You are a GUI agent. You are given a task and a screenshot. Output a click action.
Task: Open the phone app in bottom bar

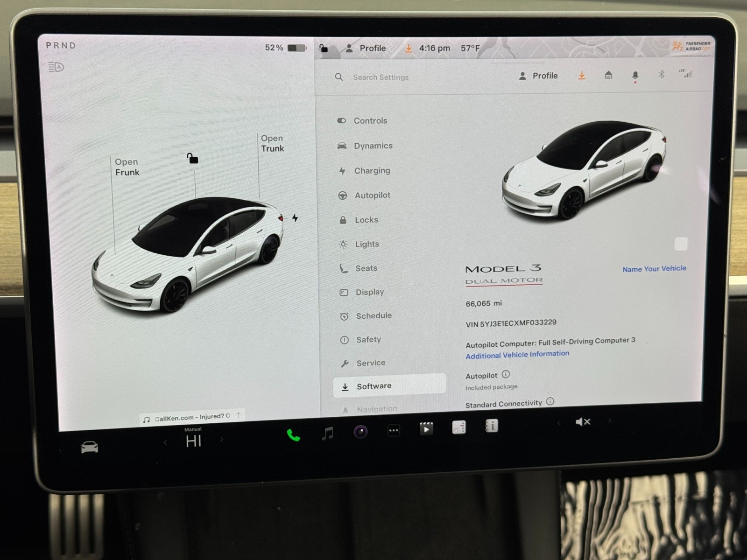[293, 435]
